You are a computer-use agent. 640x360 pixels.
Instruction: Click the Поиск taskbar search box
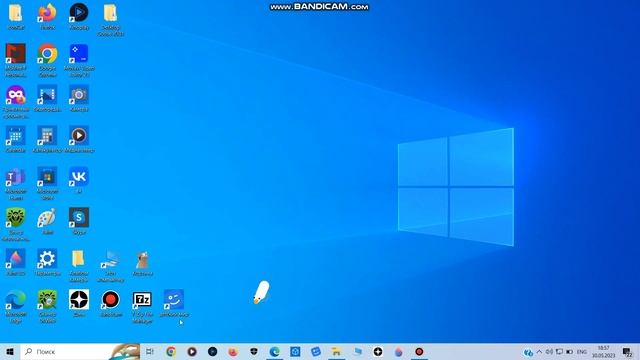point(80,351)
